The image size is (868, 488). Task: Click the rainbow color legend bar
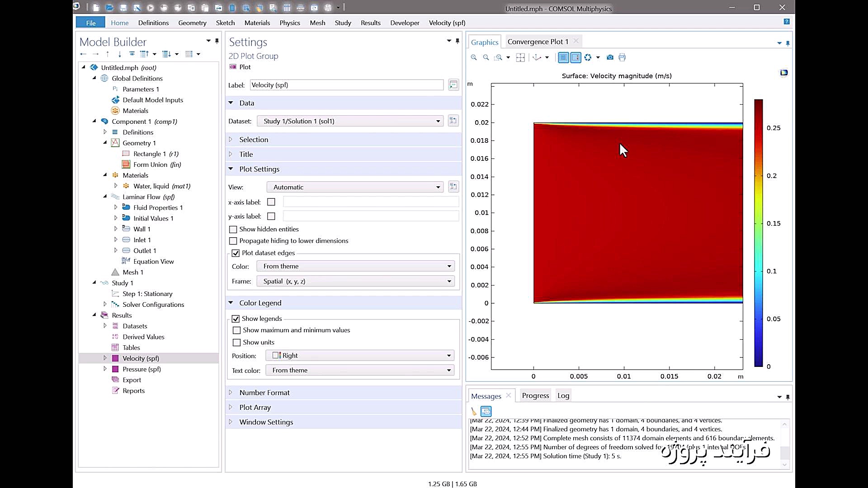(758, 233)
